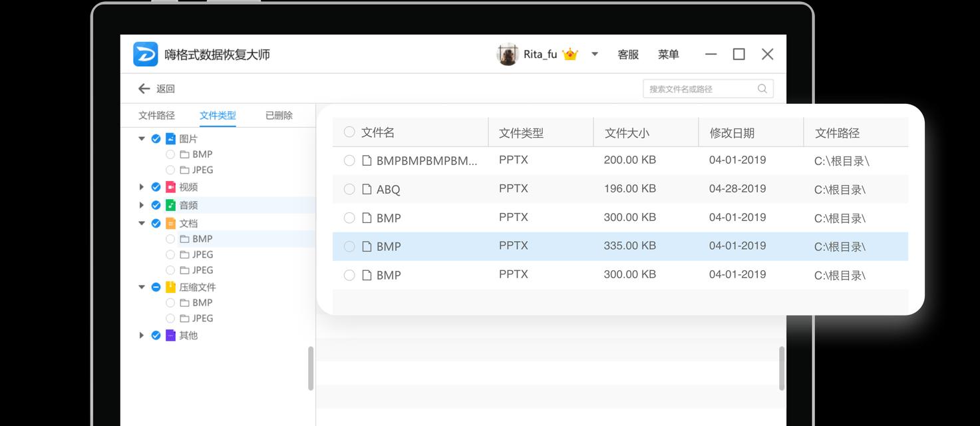Open the 已删除 tab
The height and width of the screenshot is (426, 980).
[x=279, y=115]
